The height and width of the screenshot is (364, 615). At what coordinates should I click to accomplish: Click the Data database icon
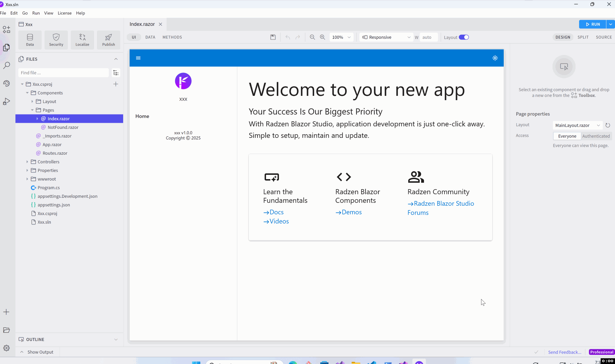tap(30, 39)
